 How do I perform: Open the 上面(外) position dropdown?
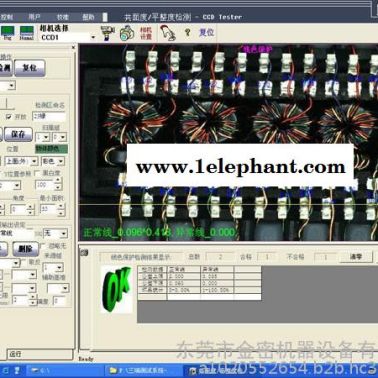(21, 161)
